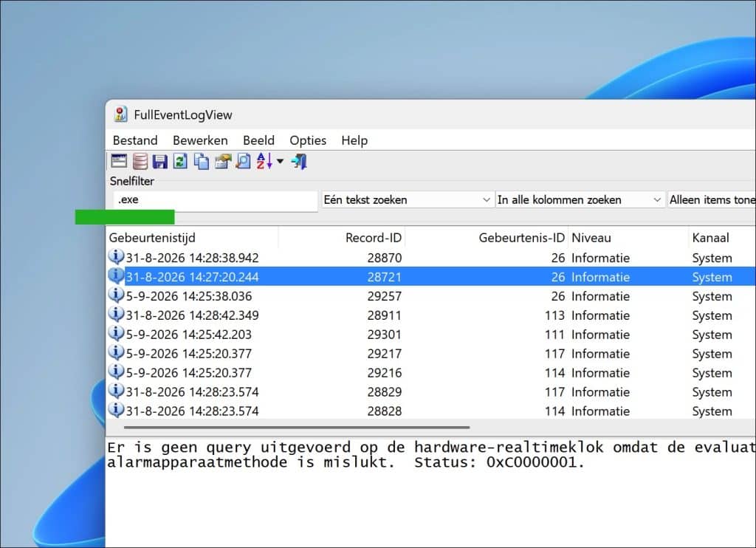The height and width of the screenshot is (548, 756).
Task: Open the Bestand menu
Action: coord(135,140)
